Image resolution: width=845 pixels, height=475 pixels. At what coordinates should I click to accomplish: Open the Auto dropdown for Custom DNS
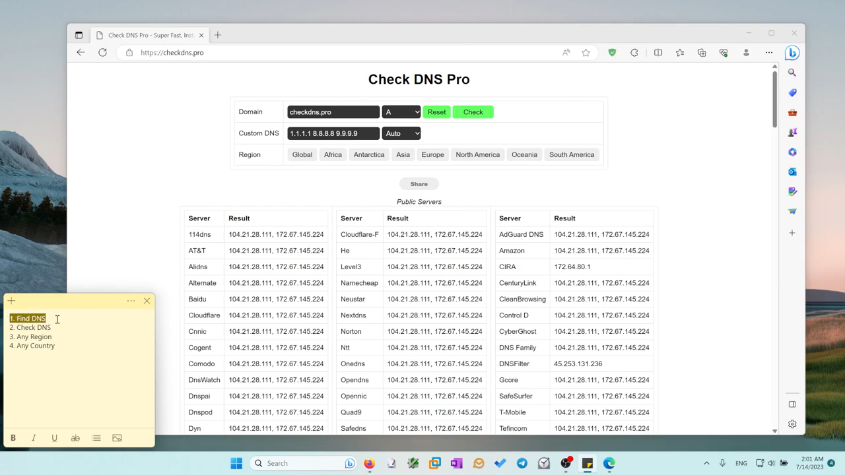click(x=401, y=133)
